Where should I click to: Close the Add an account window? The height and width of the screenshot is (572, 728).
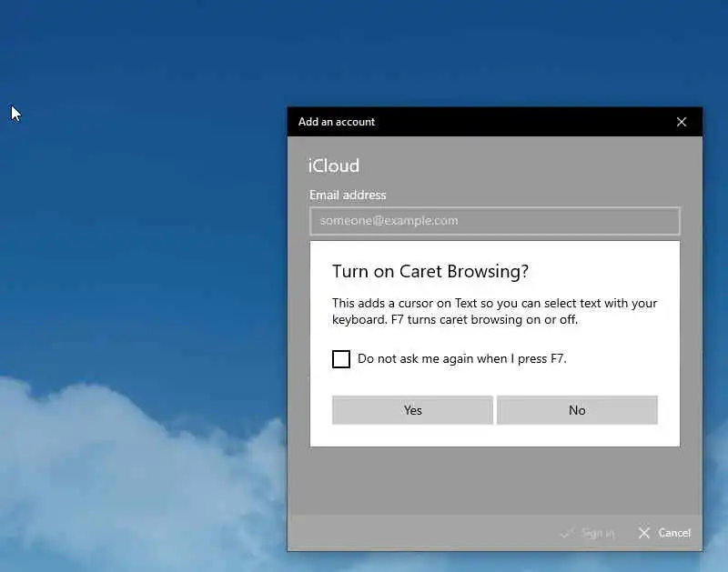click(x=681, y=122)
